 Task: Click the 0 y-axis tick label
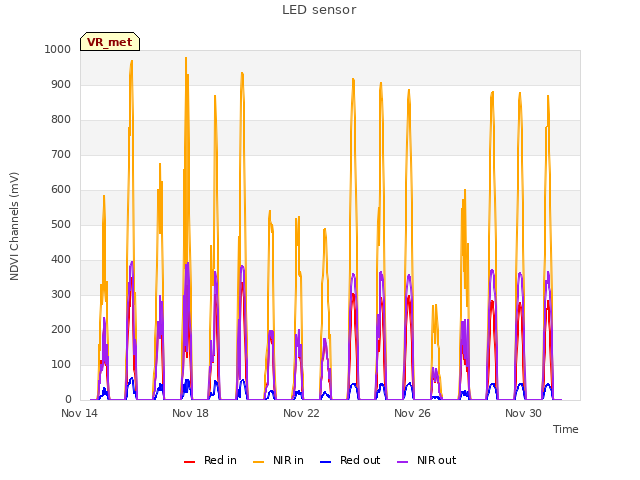tap(68, 400)
